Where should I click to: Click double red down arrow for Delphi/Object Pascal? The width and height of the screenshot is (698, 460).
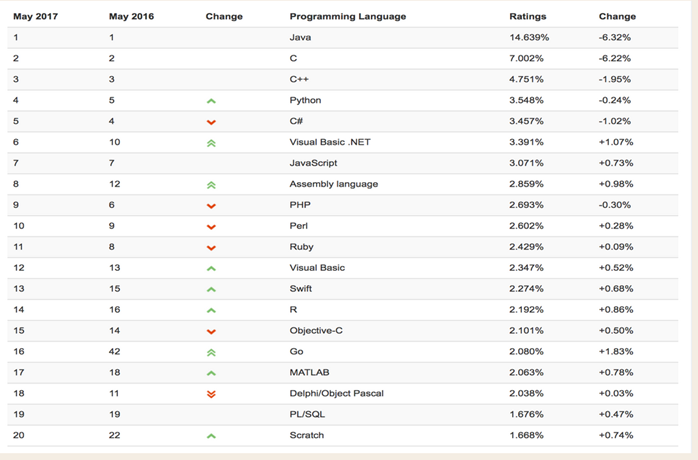pyautogui.click(x=211, y=394)
